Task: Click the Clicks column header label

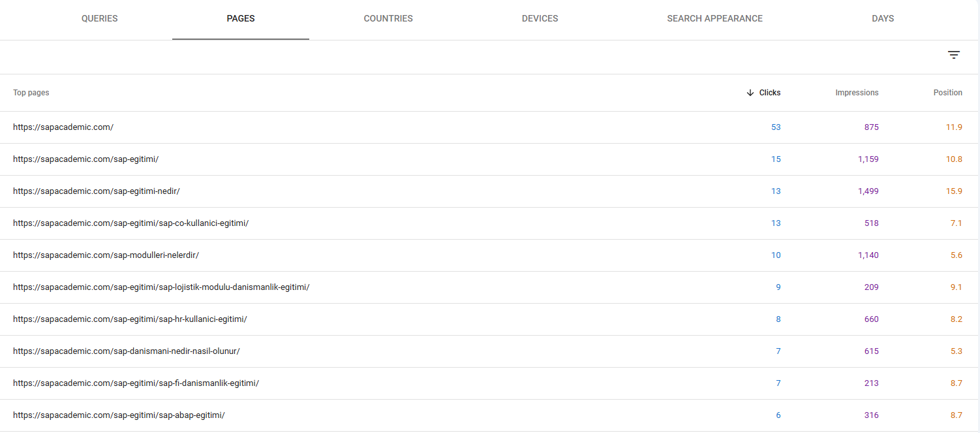Action: tap(770, 93)
